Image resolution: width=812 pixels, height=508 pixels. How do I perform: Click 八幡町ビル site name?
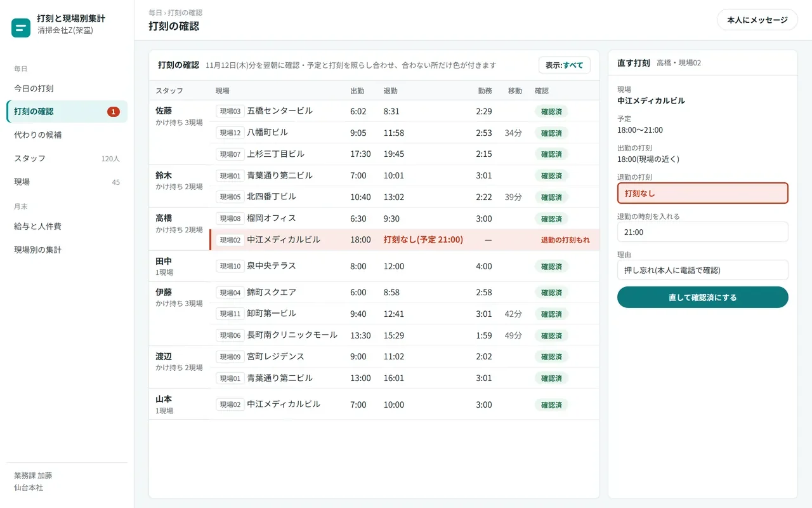268,133
